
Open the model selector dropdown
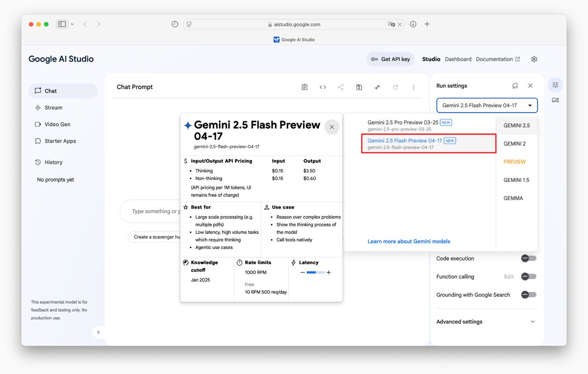point(486,105)
